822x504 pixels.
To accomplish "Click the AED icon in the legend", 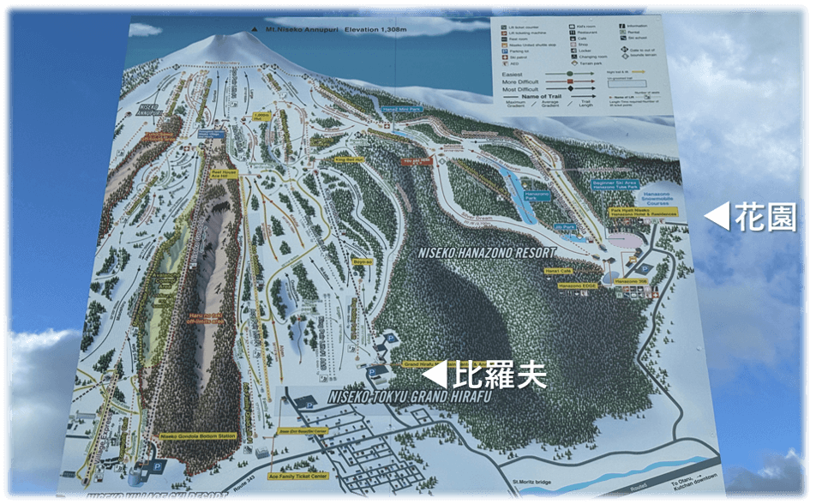I will pos(504,63).
